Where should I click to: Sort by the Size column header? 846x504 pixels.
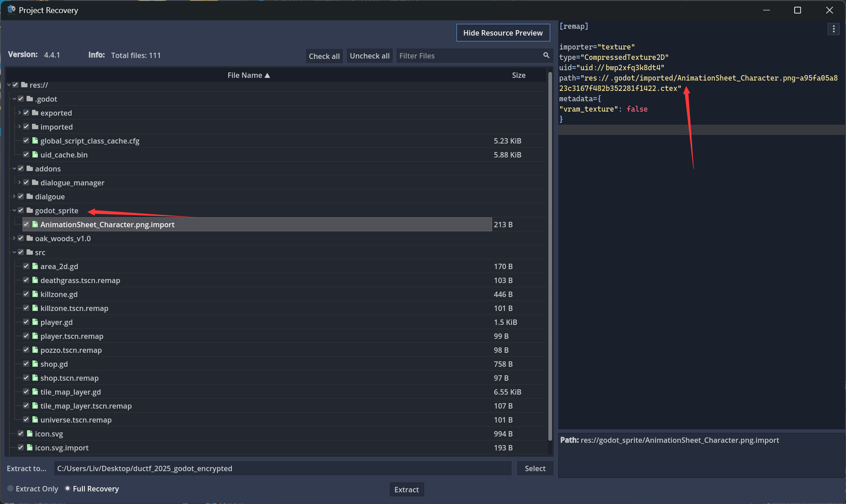519,75
